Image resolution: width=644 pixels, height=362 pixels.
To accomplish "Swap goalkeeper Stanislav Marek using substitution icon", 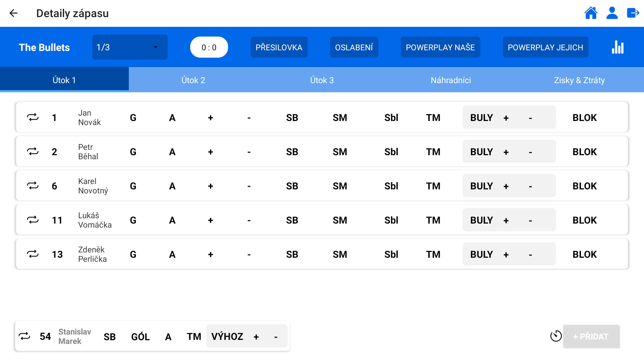I will coord(24,336).
